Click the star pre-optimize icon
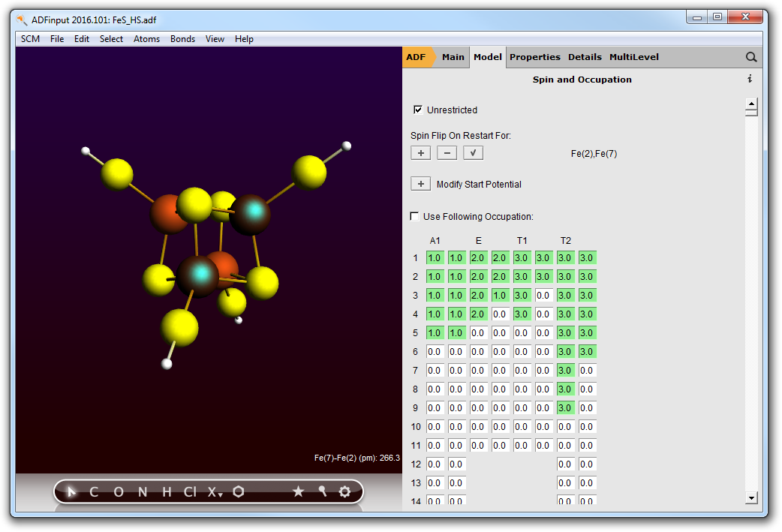The image size is (782, 532). click(298, 492)
